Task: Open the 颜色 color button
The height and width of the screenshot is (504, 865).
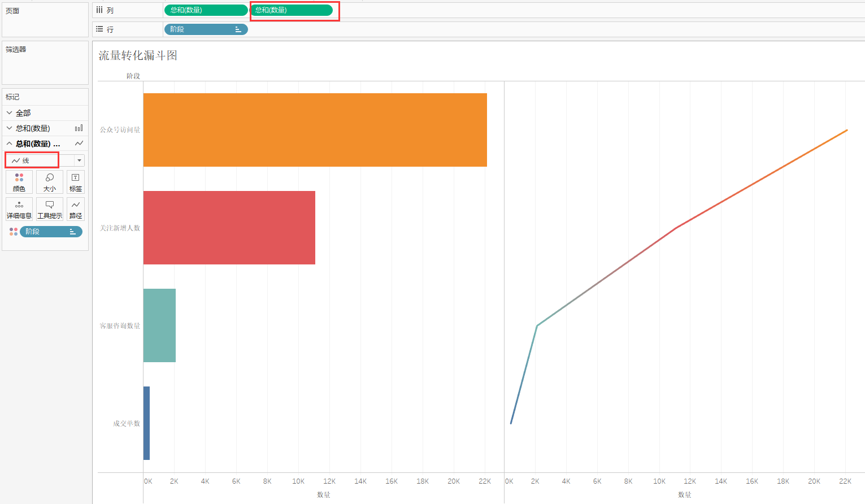Action: tap(19, 182)
